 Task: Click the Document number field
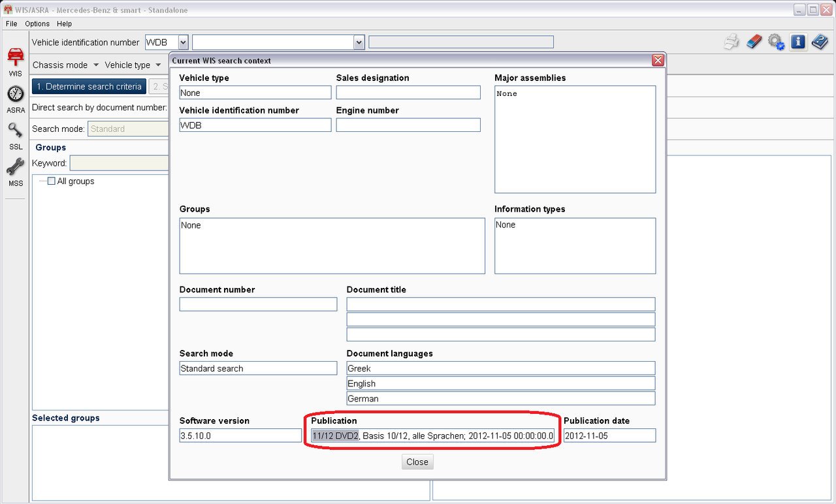258,304
